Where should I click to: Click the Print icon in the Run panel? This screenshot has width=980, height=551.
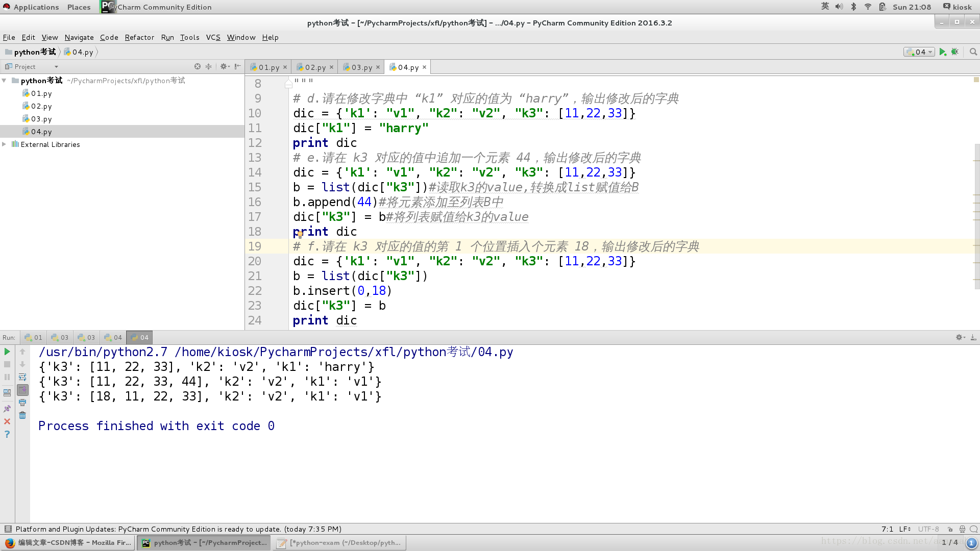point(22,403)
